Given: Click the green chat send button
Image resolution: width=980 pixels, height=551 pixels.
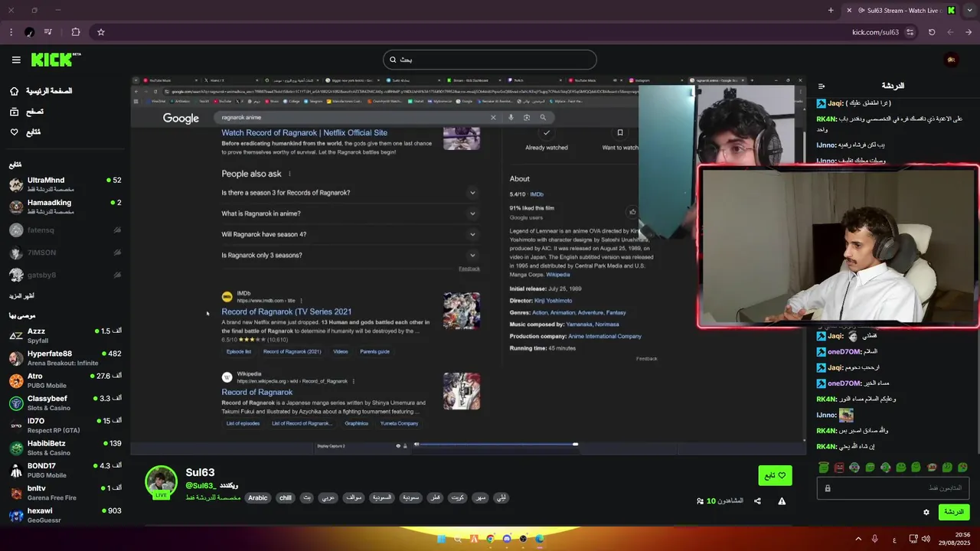Looking at the screenshot, I should click(x=954, y=512).
